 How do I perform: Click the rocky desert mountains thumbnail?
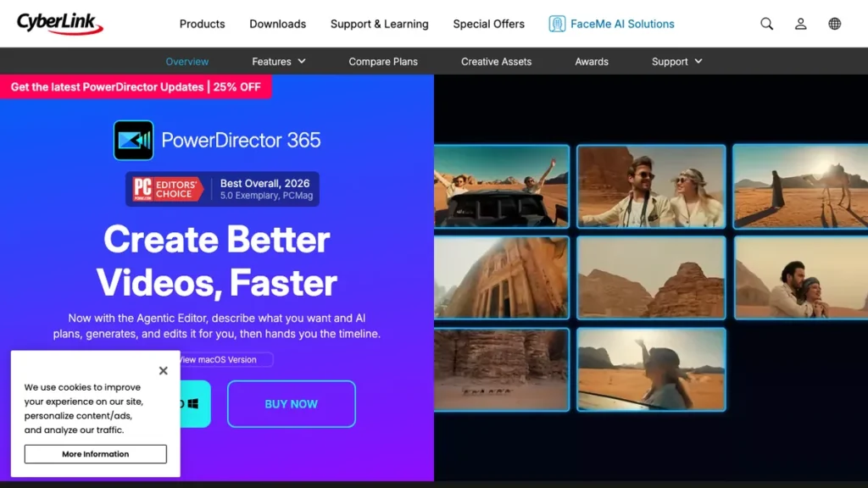651,278
